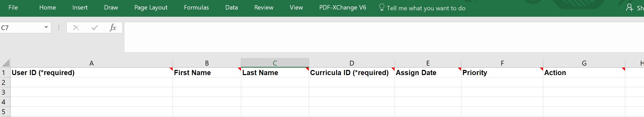The image size is (644, 117).
Task: Select the Assign Date header cell
Action: (x=428, y=73)
